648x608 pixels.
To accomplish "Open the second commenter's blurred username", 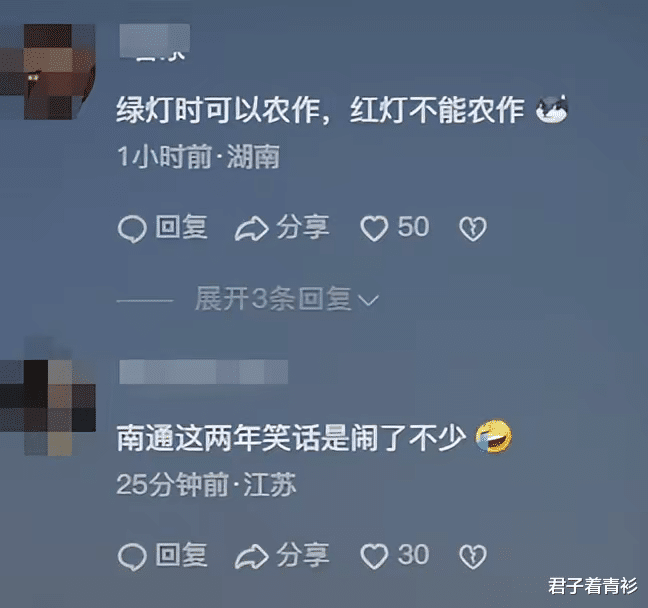I will point(203,372).
